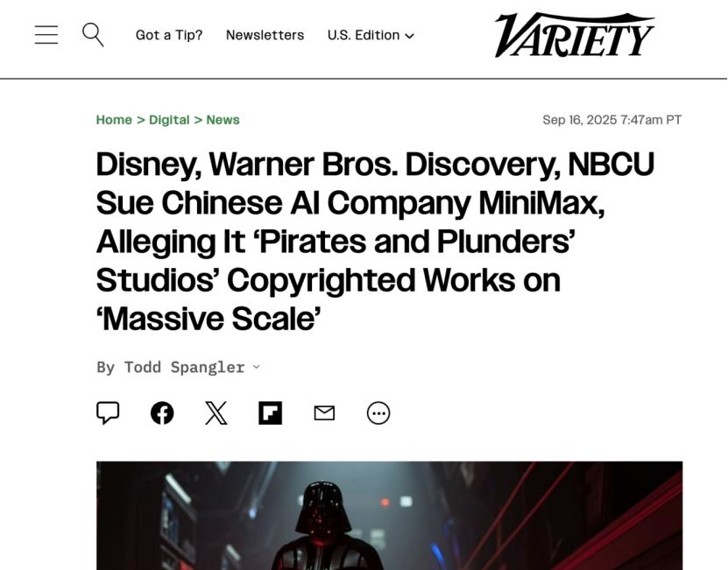Expand author details chevron beside Todd Spangler
This screenshot has width=728, height=570.
coord(257,367)
